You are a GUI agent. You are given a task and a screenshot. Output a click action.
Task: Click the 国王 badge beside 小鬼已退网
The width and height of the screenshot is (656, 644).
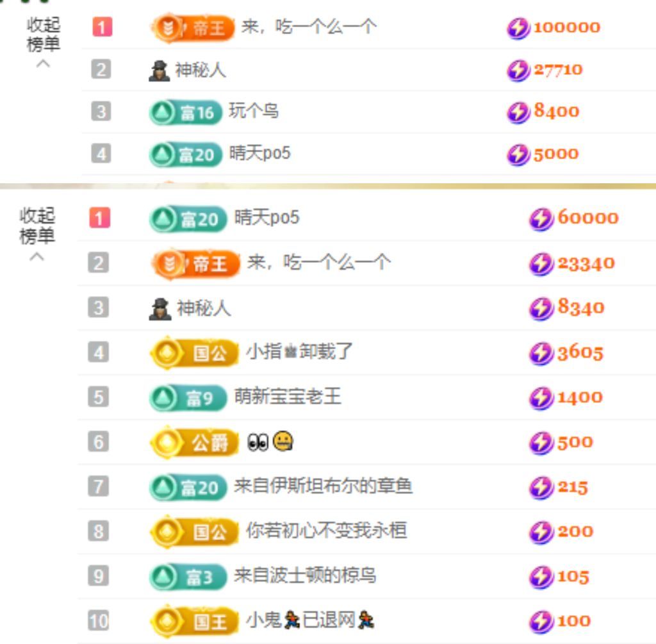(x=195, y=622)
